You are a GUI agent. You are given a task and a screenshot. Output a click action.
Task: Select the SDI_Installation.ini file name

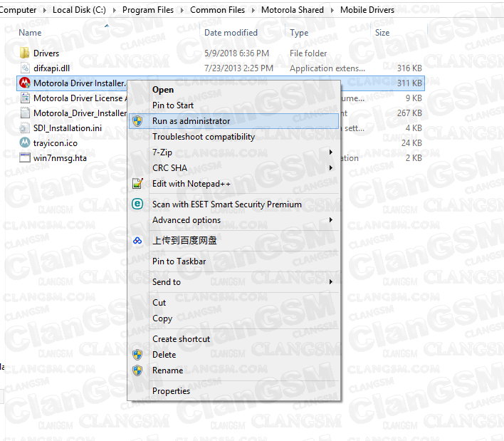[x=68, y=128]
